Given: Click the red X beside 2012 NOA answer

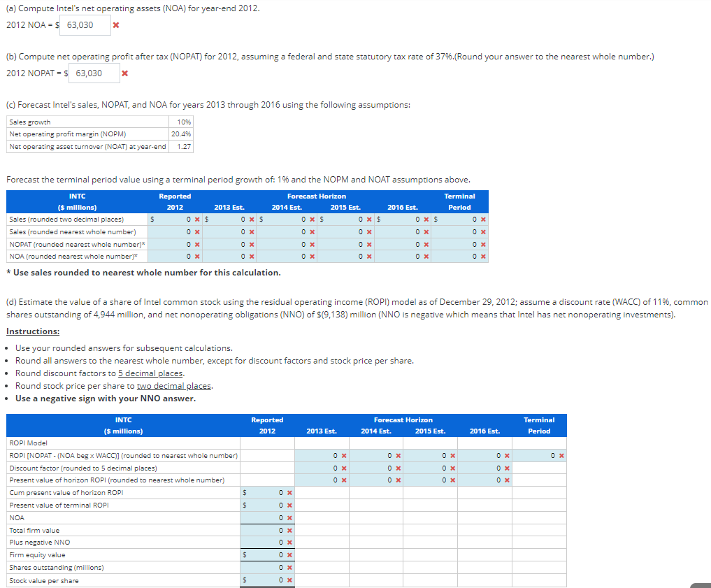Looking at the screenshot, I should coord(116,25).
